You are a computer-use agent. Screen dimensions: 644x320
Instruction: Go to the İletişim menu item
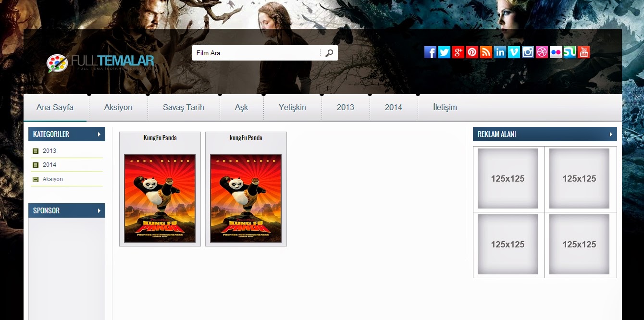[x=445, y=108]
